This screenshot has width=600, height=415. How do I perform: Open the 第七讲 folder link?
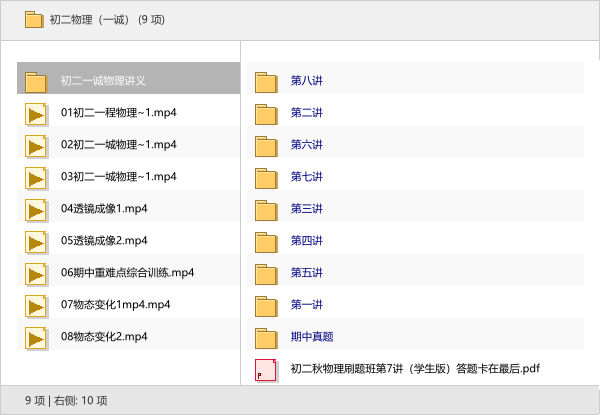pos(306,177)
